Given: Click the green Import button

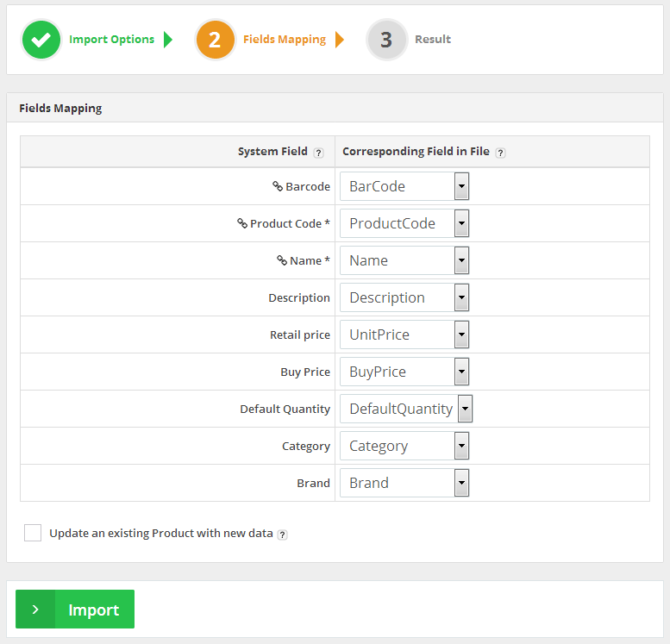Looking at the screenshot, I should click(x=75, y=609).
